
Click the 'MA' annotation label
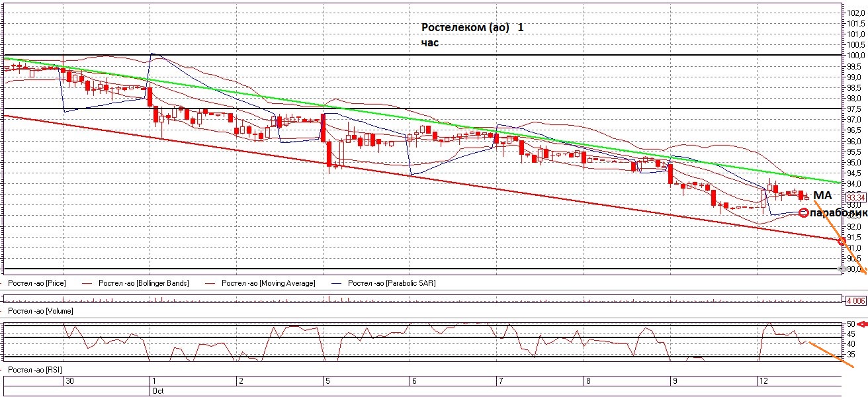coord(822,196)
